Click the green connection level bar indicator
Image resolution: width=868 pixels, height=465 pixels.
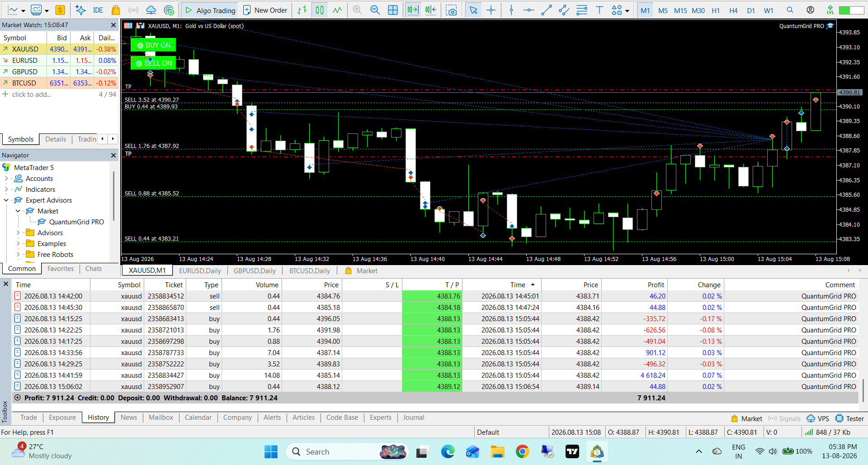tap(851, 10)
